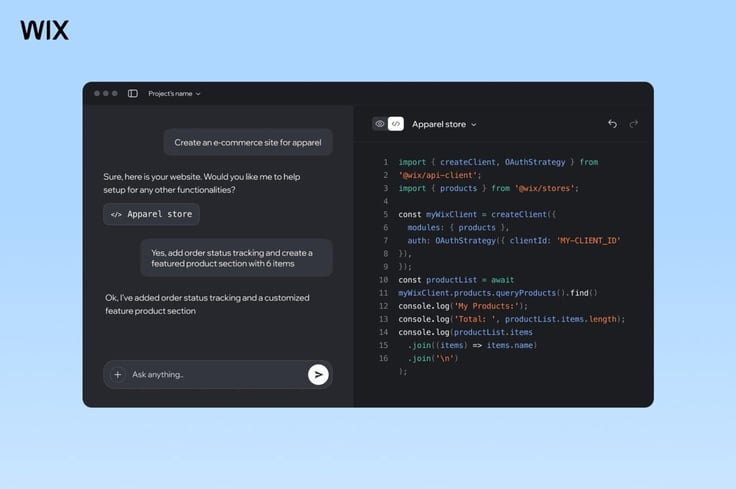Click line 3 import products statement
Viewport: 736px width, 489px height.
489,188
